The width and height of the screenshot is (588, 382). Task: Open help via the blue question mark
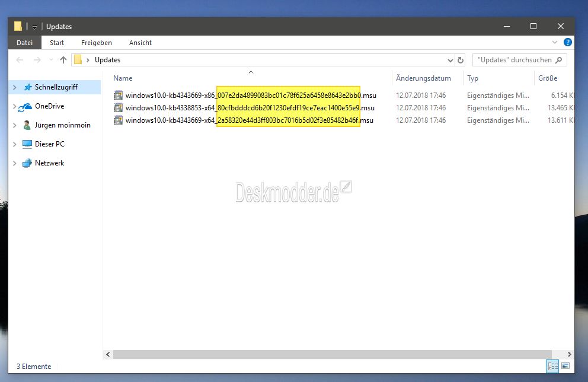click(x=568, y=42)
